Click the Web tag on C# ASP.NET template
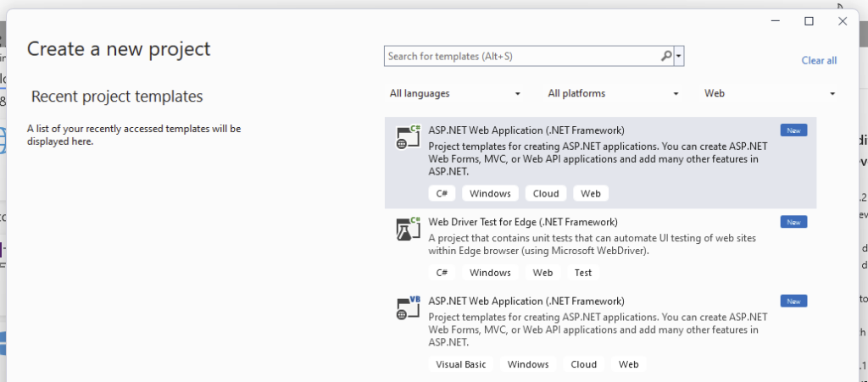This screenshot has height=382, width=868. pos(591,193)
